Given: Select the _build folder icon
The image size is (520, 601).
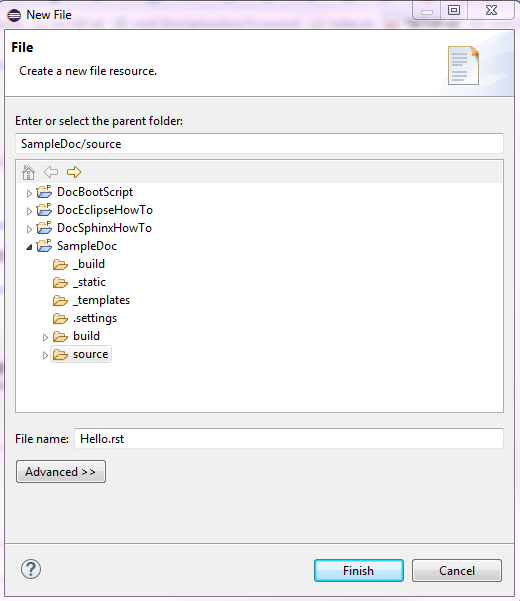Looking at the screenshot, I should tap(60, 264).
